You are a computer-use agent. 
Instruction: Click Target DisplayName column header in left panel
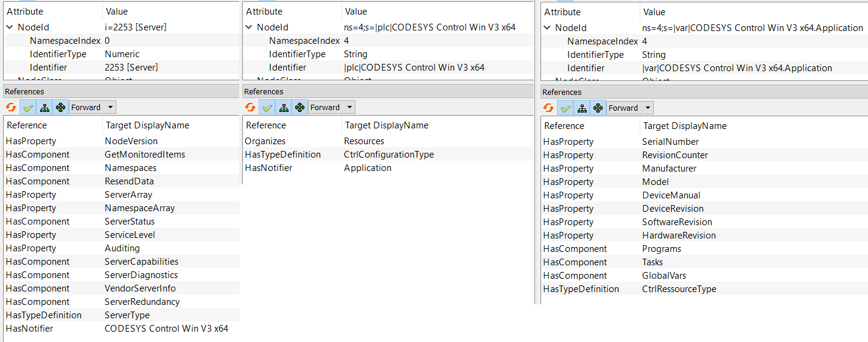click(x=147, y=125)
